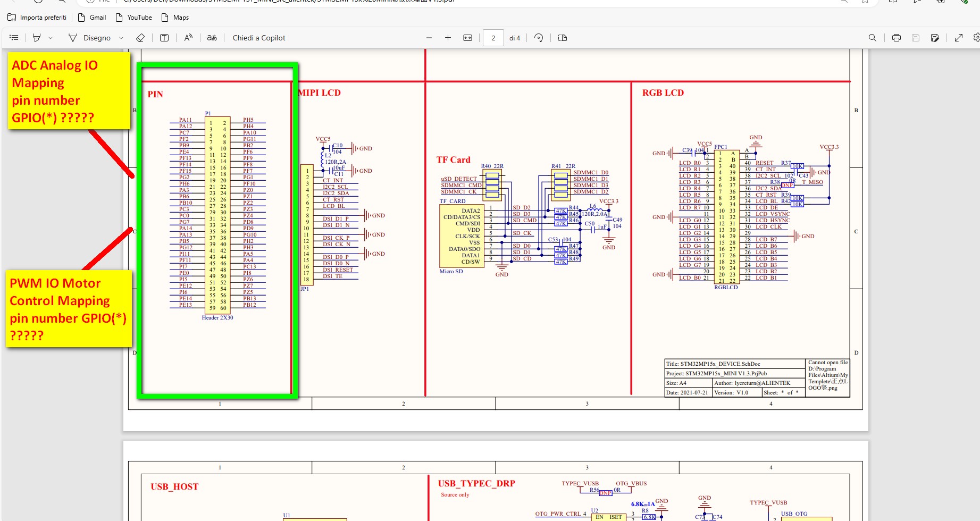Zoom out with the minus button
The height and width of the screenshot is (521, 980).
(x=429, y=38)
